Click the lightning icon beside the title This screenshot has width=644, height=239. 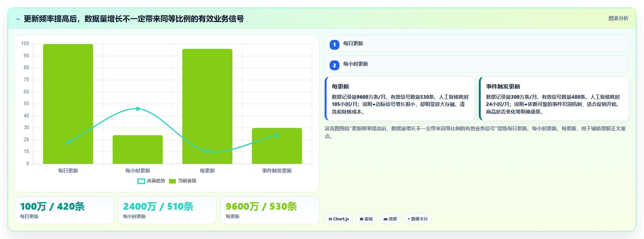18,19
